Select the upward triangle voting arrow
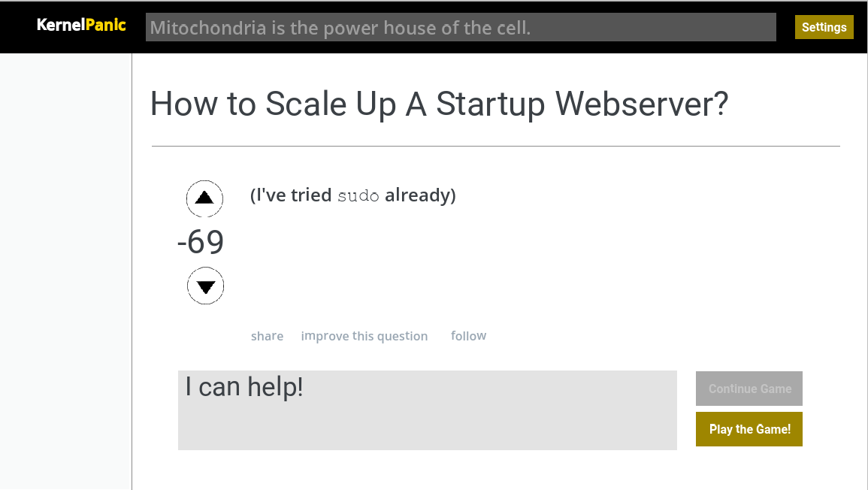 tap(204, 198)
